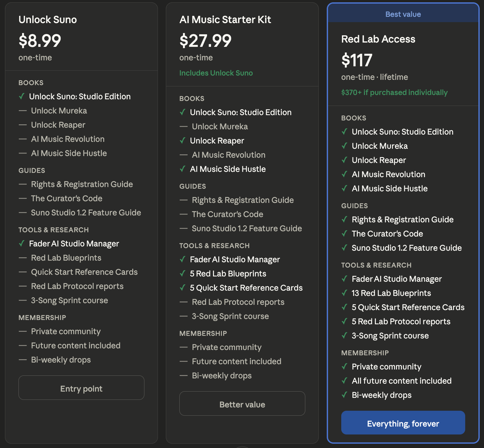484x448 pixels.
Task: Click checkmark beside Unlock Suno in first plan
Action: click(22, 96)
